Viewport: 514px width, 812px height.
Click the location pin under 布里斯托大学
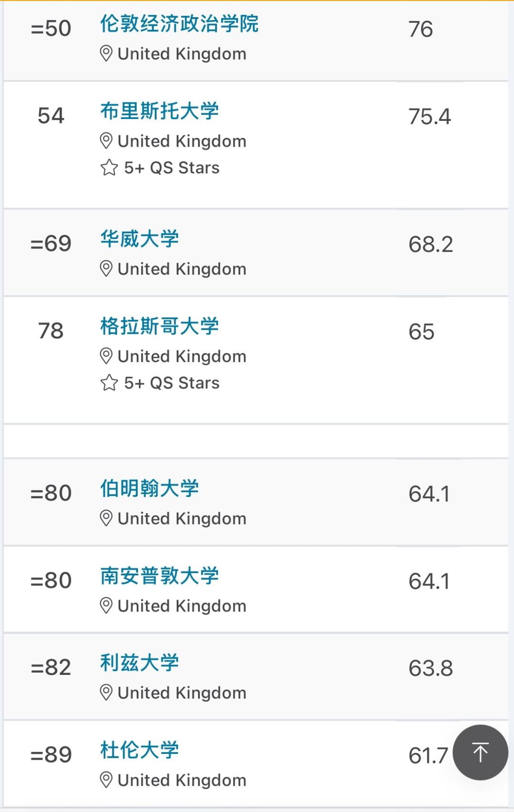pos(106,141)
